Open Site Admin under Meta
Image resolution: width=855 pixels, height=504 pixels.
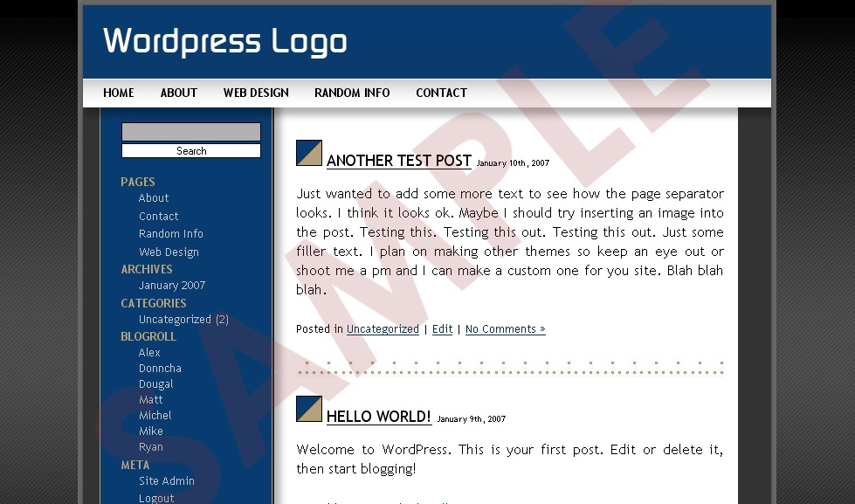pyautogui.click(x=166, y=481)
